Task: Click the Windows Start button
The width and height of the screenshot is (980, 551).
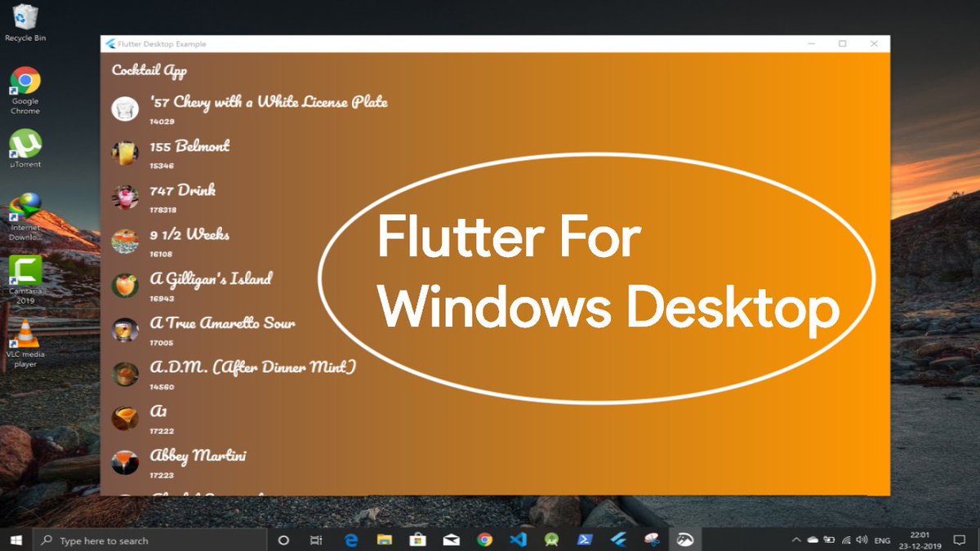Action: coord(16,540)
